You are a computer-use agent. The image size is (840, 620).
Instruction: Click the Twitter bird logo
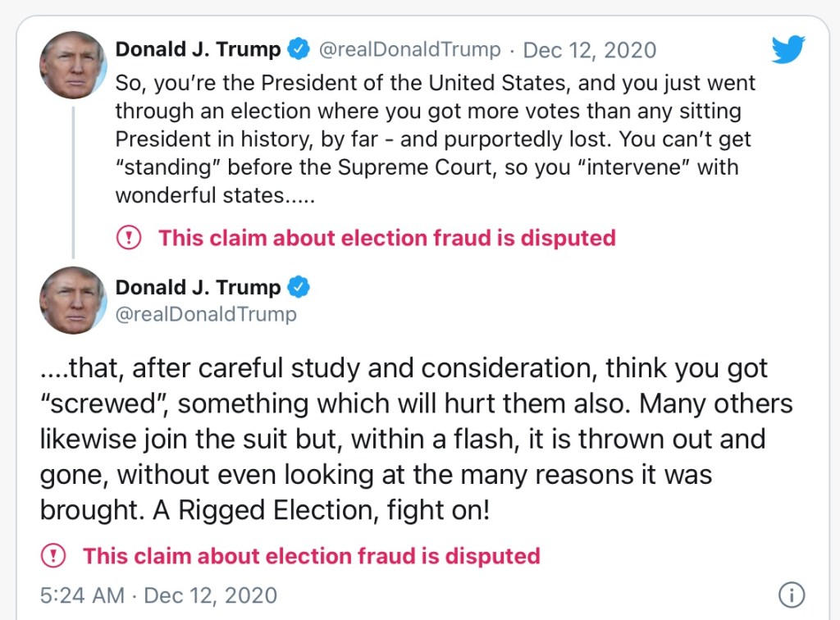788,50
